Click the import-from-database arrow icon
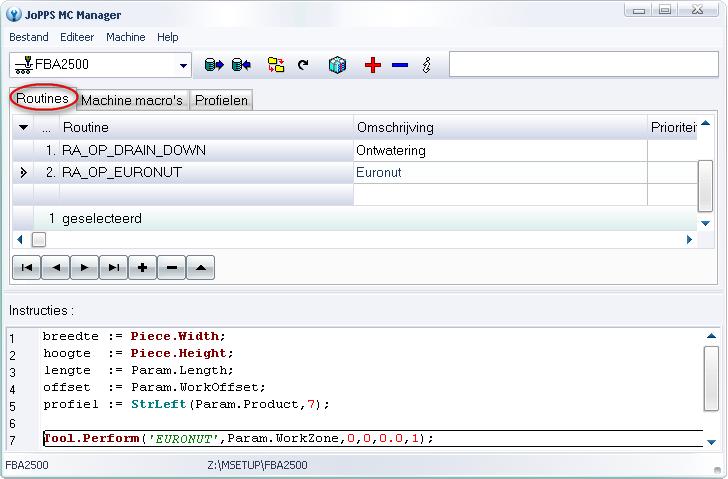Image resolution: width=728 pixels, height=479 pixels. 241,65
